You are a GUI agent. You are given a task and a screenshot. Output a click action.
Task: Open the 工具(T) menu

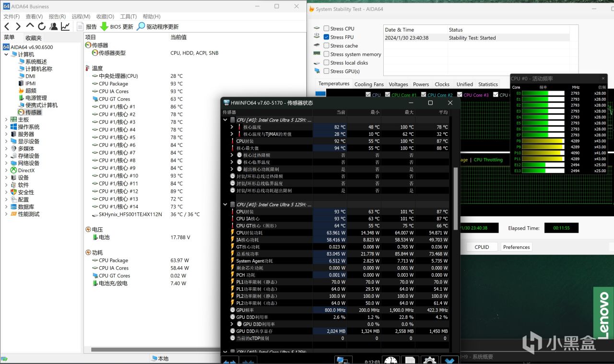coord(128,16)
